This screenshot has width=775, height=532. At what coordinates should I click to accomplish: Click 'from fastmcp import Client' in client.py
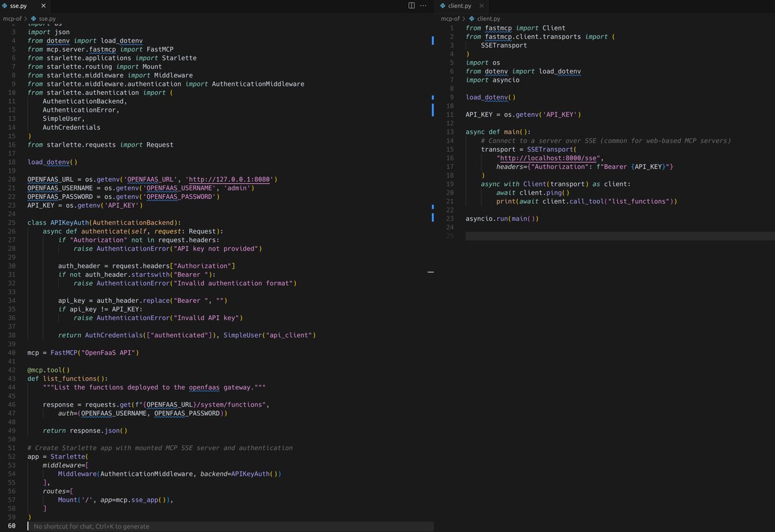515,28
